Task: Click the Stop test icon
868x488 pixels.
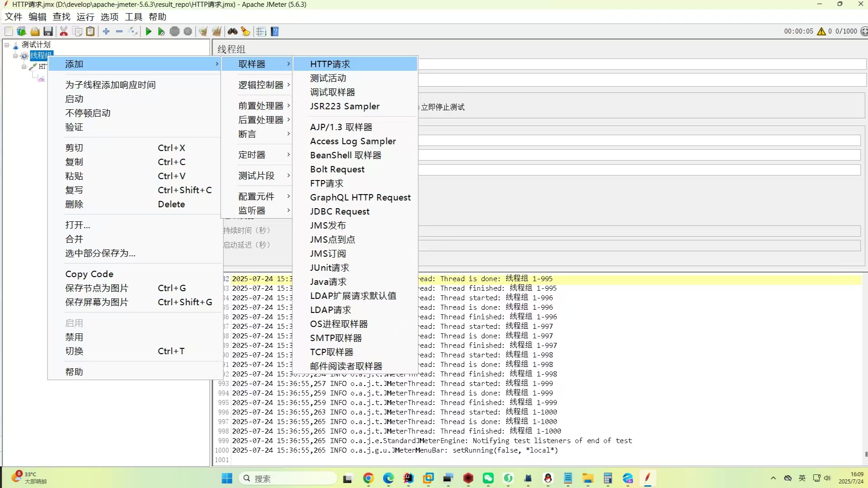Action: point(175,31)
